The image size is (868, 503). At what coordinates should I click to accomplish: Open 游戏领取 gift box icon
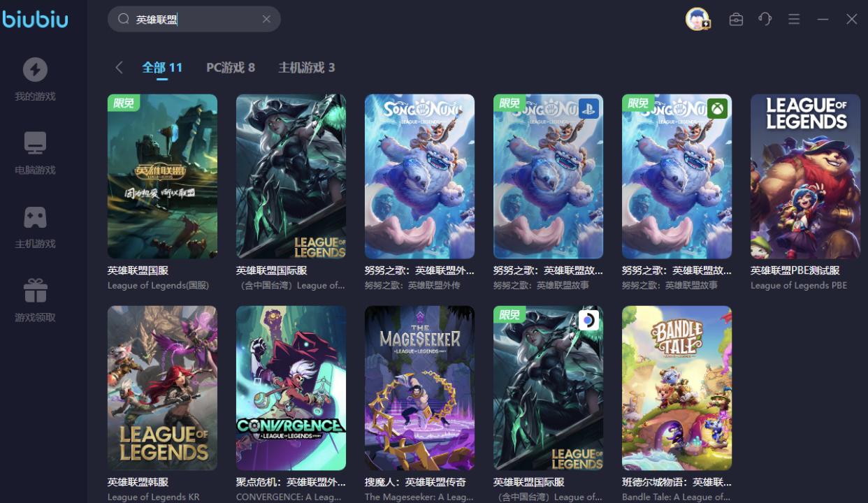[x=35, y=291]
